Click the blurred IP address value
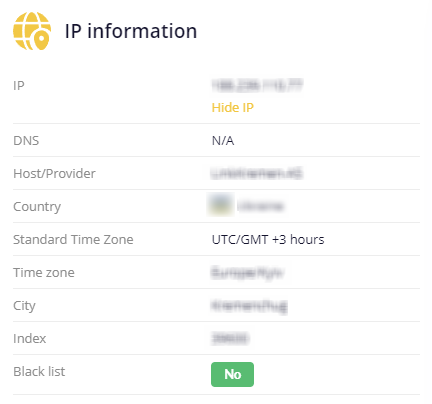432x404 pixels. coord(257,86)
